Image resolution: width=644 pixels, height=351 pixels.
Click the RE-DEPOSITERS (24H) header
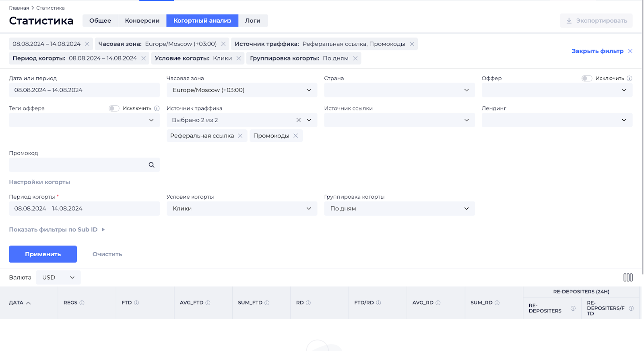point(581,292)
